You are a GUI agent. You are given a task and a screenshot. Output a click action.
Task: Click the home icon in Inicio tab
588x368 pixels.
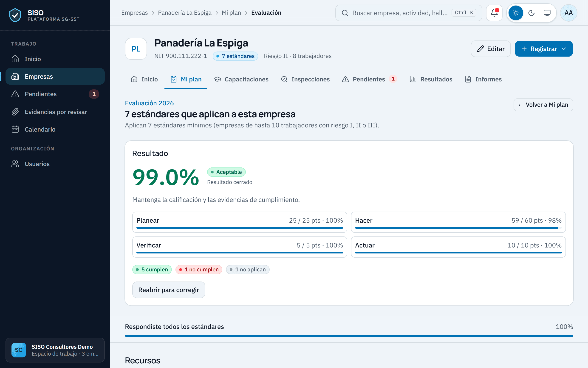(134, 79)
